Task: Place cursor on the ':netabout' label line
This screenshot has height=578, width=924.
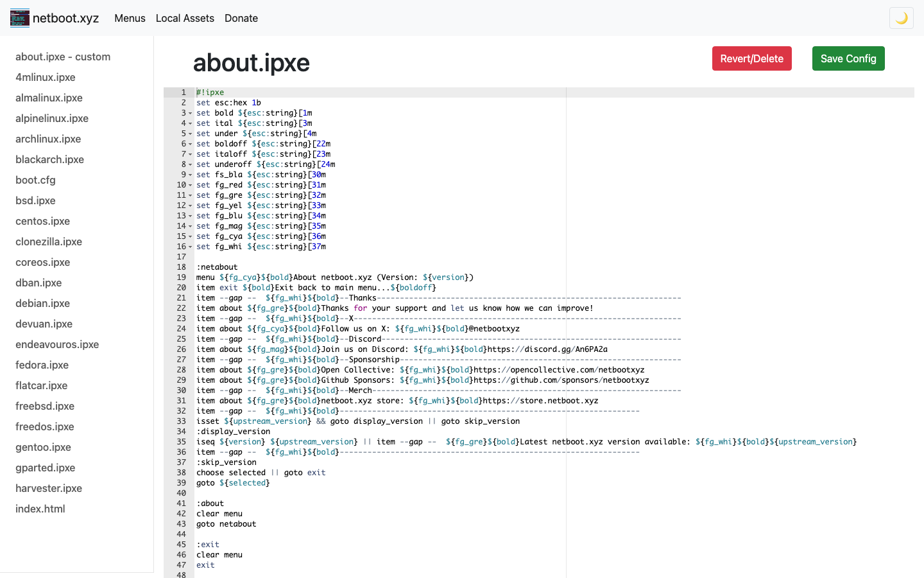Action: point(217,267)
